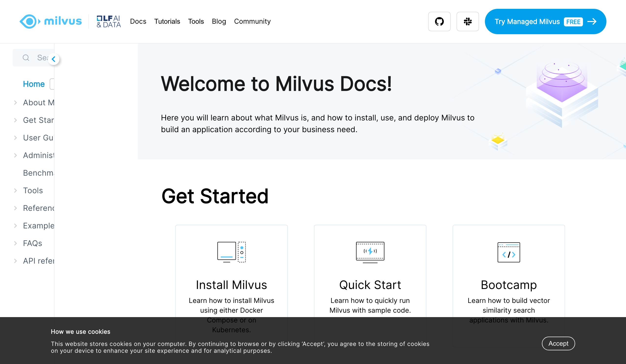
Task: Open the Benchmark sidebar item
Action: click(38, 173)
